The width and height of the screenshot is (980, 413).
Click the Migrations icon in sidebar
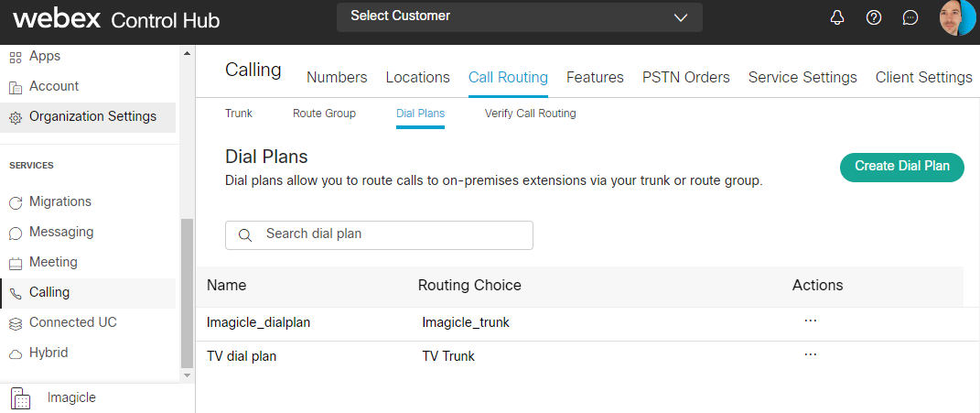(15, 202)
